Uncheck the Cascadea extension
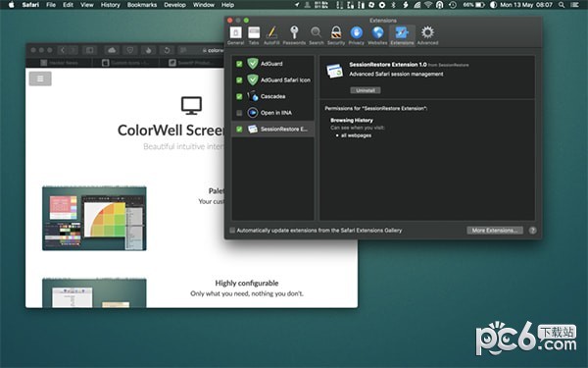Image resolution: width=588 pixels, height=368 pixels. 239,96
